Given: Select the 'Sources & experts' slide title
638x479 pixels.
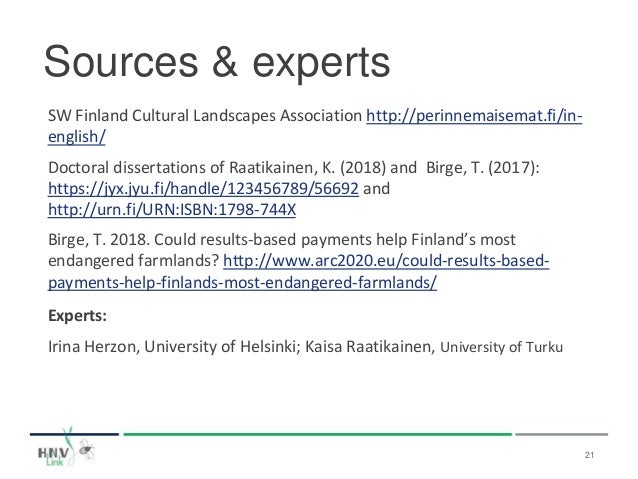Looking at the screenshot, I should coord(214,63).
